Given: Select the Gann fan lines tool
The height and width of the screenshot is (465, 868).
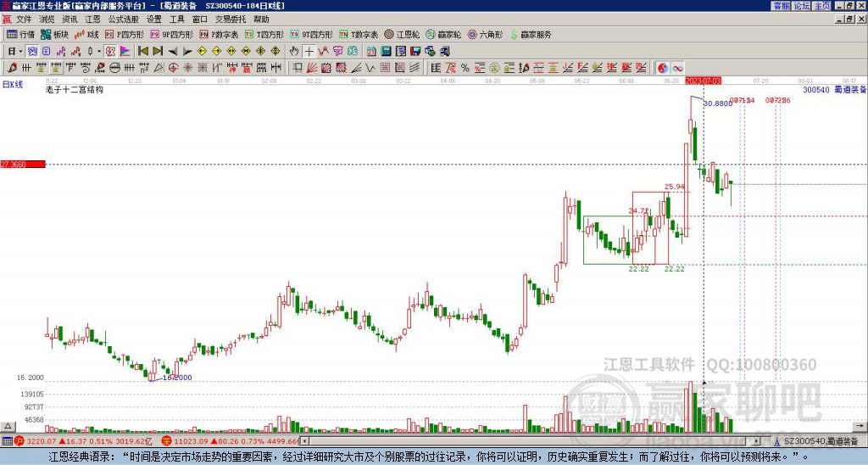Looking at the screenshot, I should tap(312, 68).
